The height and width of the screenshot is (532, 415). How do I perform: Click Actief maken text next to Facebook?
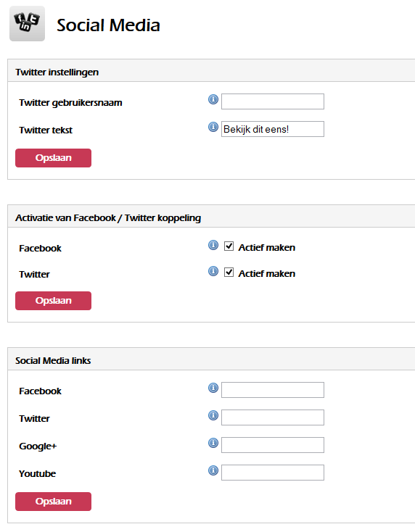pyautogui.click(x=266, y=248)
